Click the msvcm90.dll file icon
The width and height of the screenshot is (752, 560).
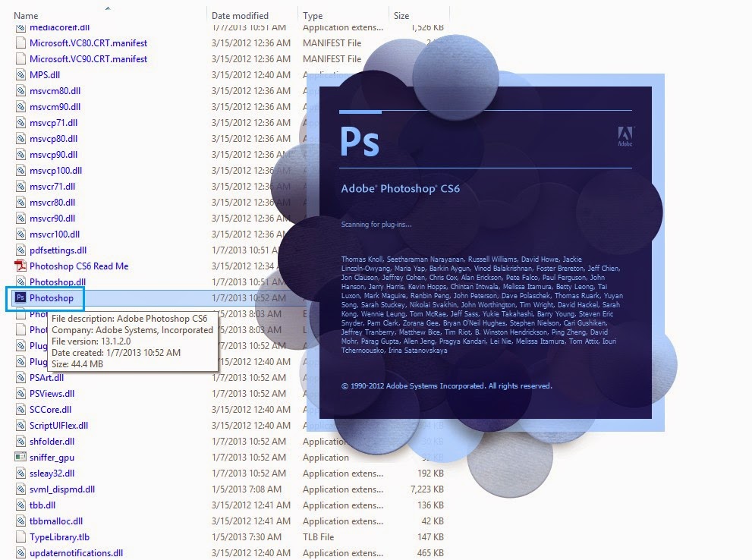(x=20, y=106)
